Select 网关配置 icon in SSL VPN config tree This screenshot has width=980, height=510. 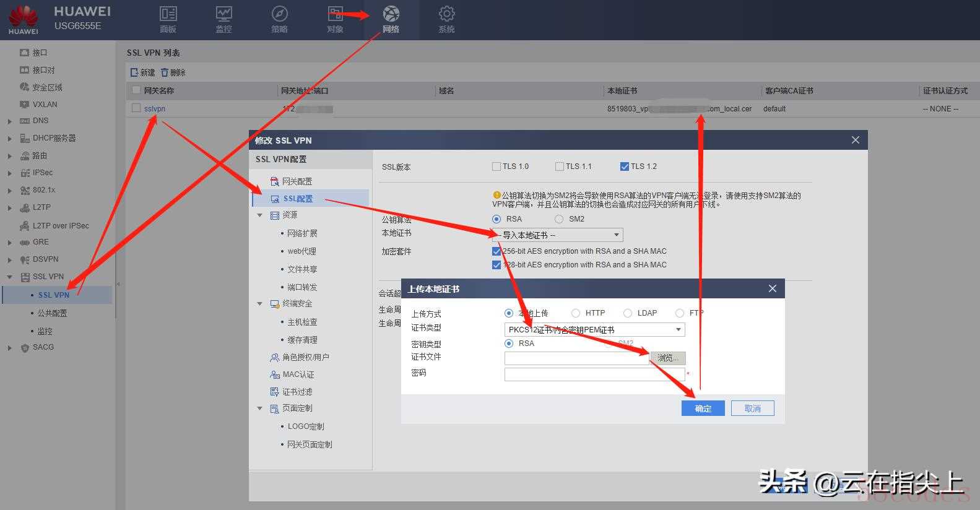[275, 181]
